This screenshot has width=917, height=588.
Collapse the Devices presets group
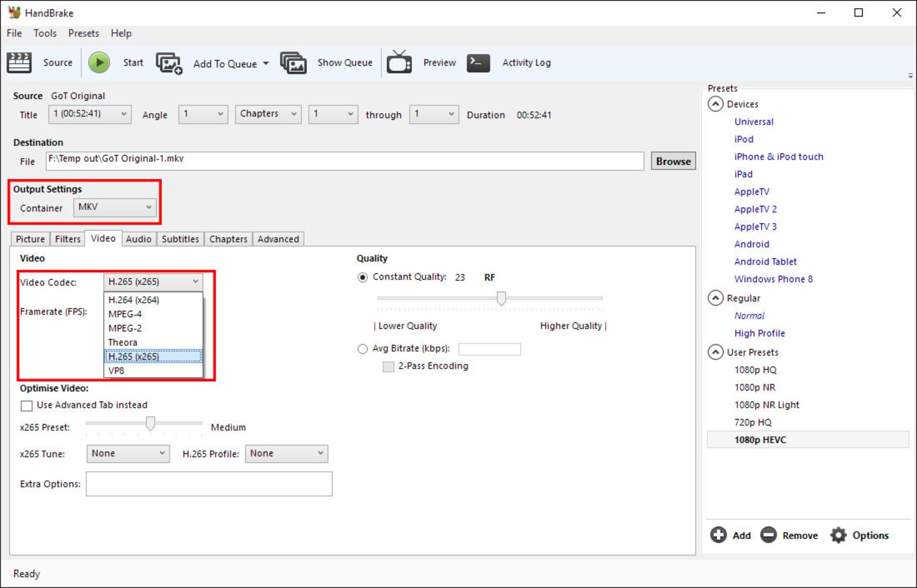[715, 104]
